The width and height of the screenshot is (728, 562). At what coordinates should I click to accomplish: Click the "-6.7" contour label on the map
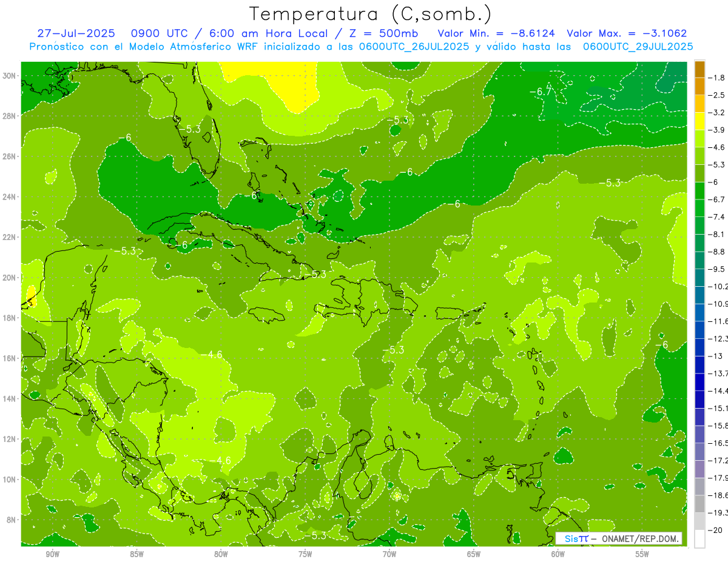pos(540,92)
